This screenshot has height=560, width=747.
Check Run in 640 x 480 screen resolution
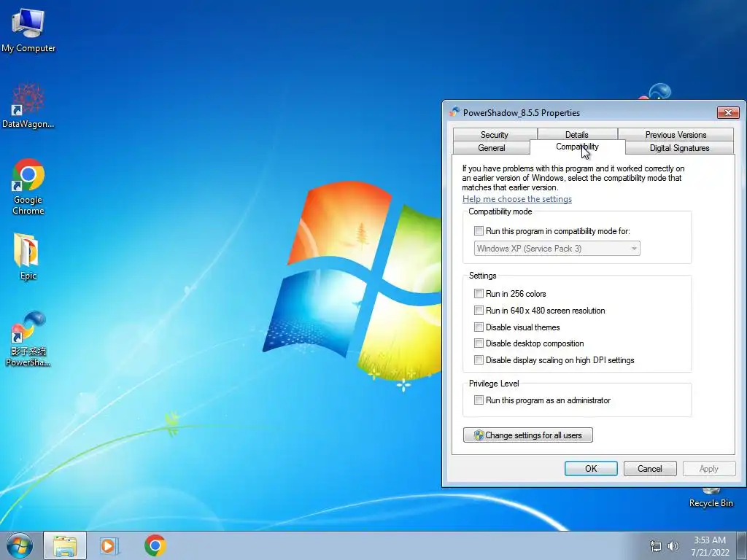pos(479,311)
